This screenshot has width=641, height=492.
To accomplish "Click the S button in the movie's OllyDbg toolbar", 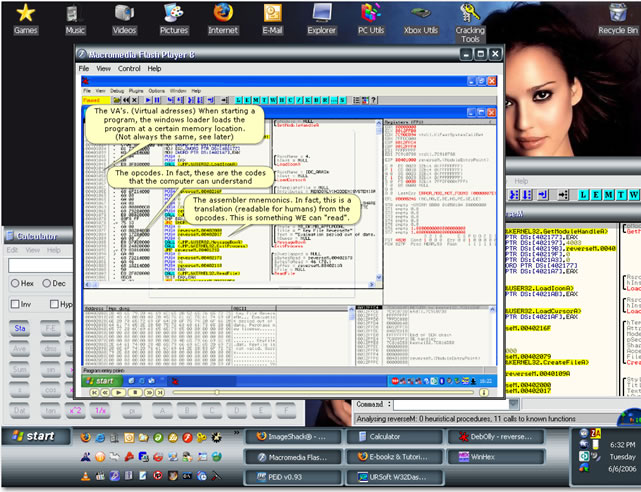I will tap(343, 100).
